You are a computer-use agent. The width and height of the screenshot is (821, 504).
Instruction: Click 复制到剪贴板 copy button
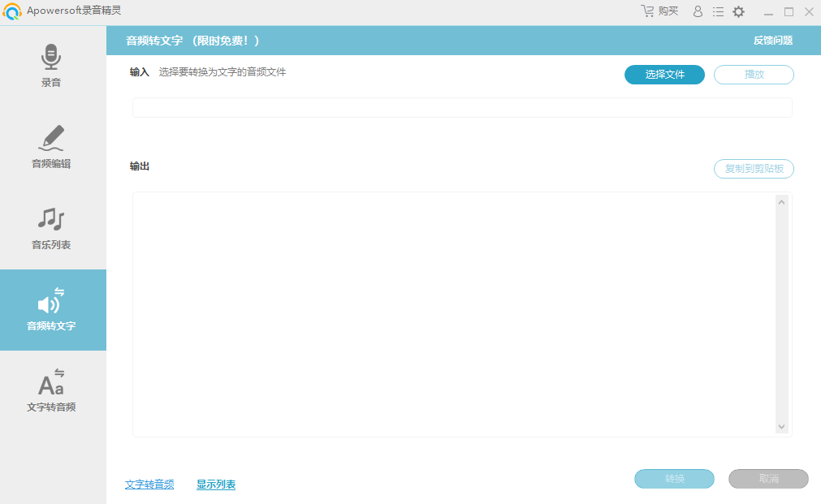[x=754, y=169]
